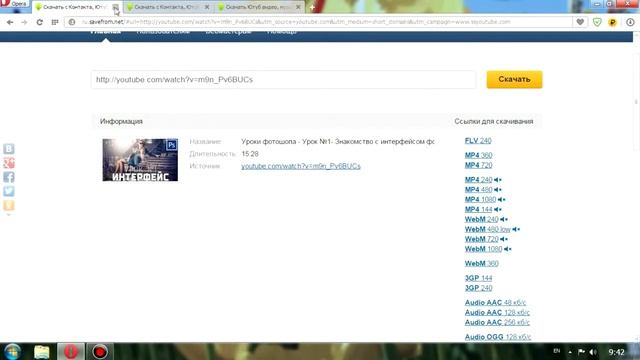Share via VKontakte sidebar icon
The height and width of the screenshot is (360, 640).
point(9,149)
